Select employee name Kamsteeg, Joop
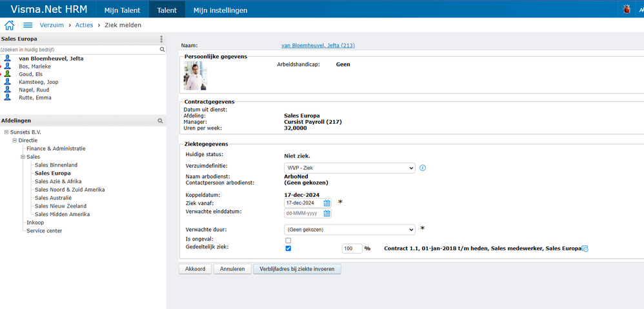 point(39,82)
